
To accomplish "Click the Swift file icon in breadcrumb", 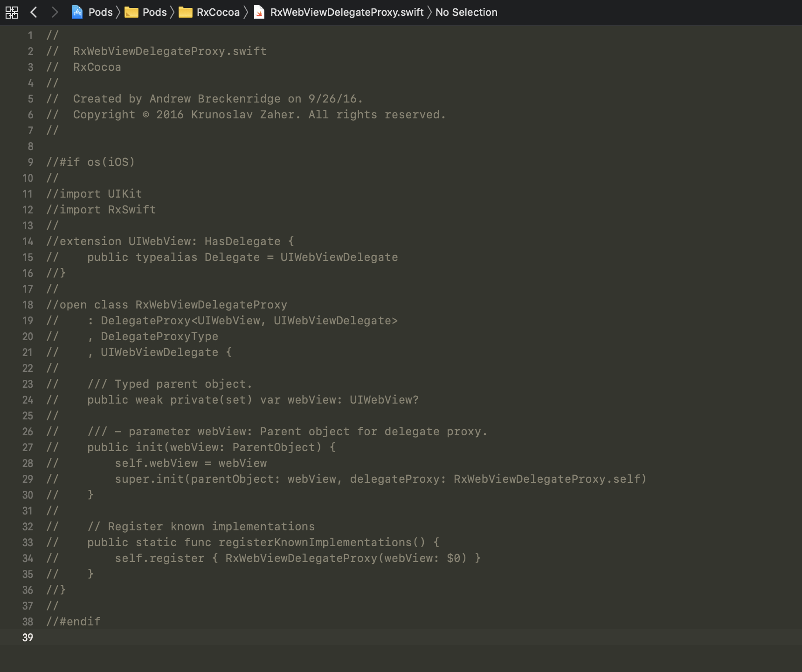I will coord(259,12).
